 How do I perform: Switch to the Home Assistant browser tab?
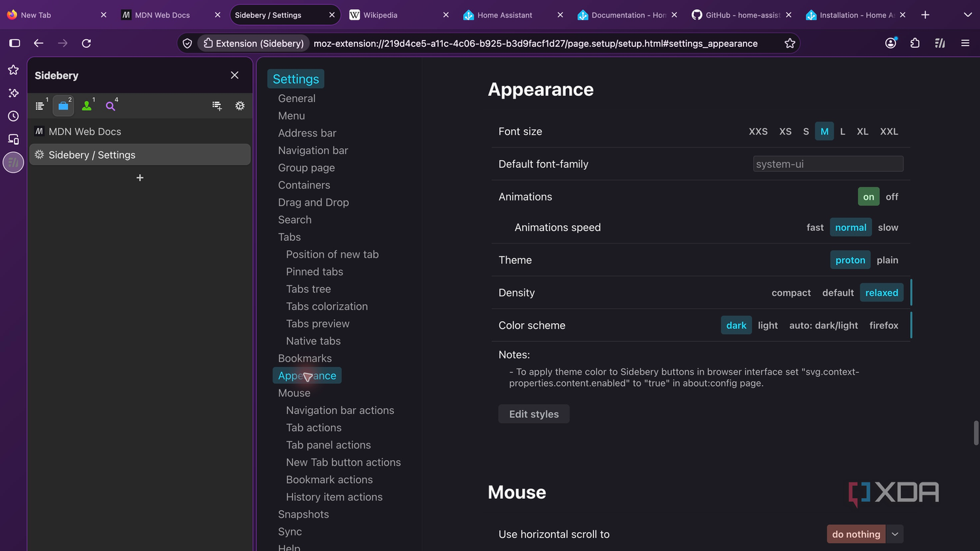pos(513,15)
